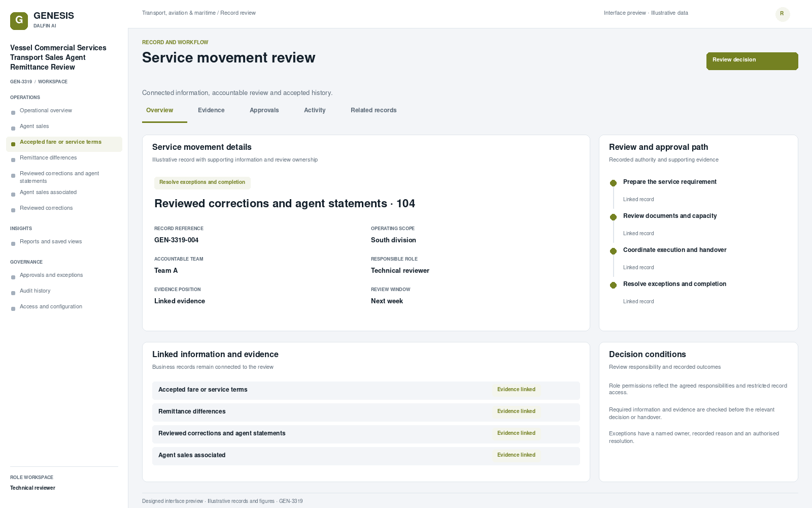Open the Approvals tab
Screen dimensions: 812x508
[264, 110]
